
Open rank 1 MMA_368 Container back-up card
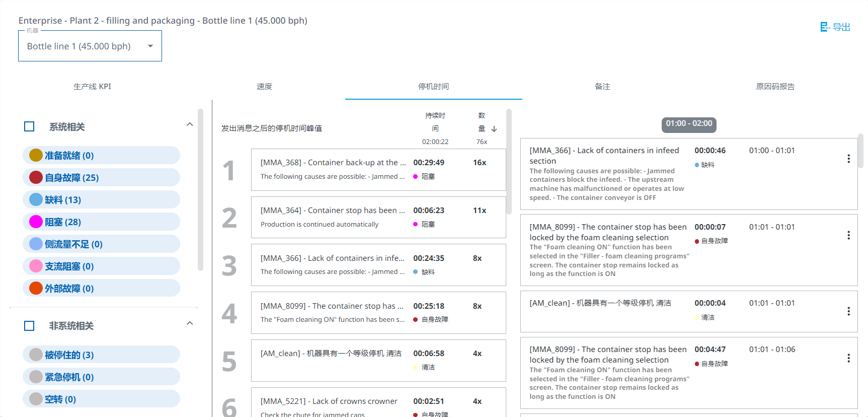(378, 169)
